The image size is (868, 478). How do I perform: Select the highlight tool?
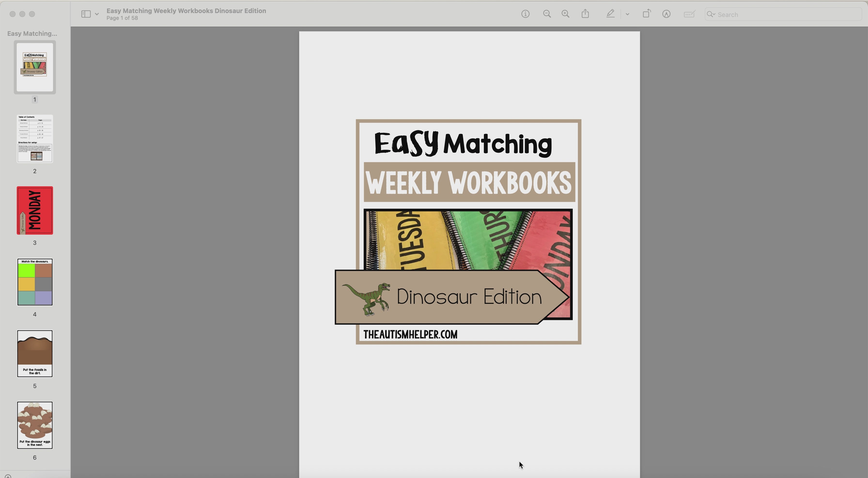click(610, 14)
